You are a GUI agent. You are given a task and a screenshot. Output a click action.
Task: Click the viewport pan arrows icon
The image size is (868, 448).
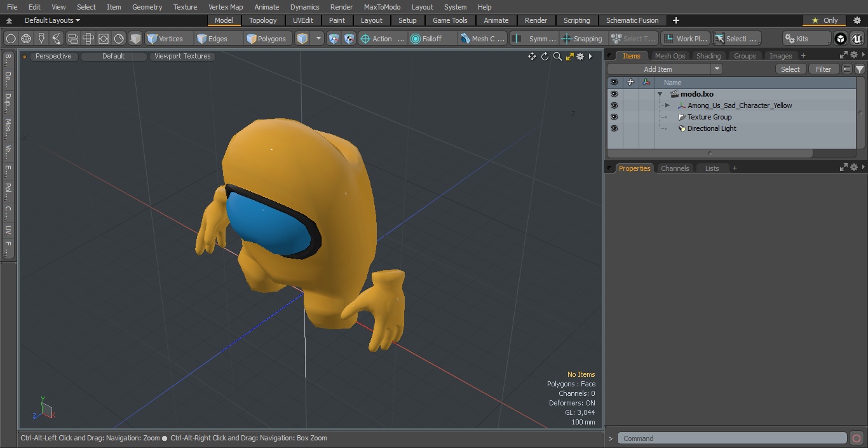pyautogui.click(x=532, y=57)
